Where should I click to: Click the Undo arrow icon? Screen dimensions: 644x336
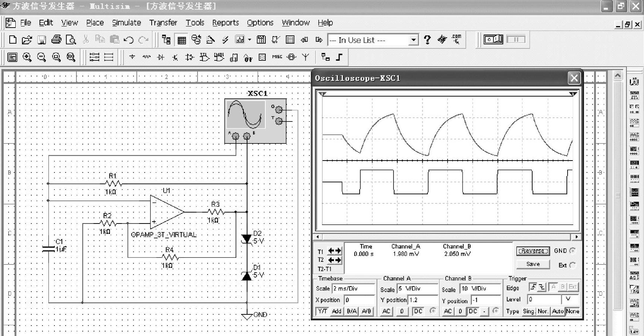point(129,40)
